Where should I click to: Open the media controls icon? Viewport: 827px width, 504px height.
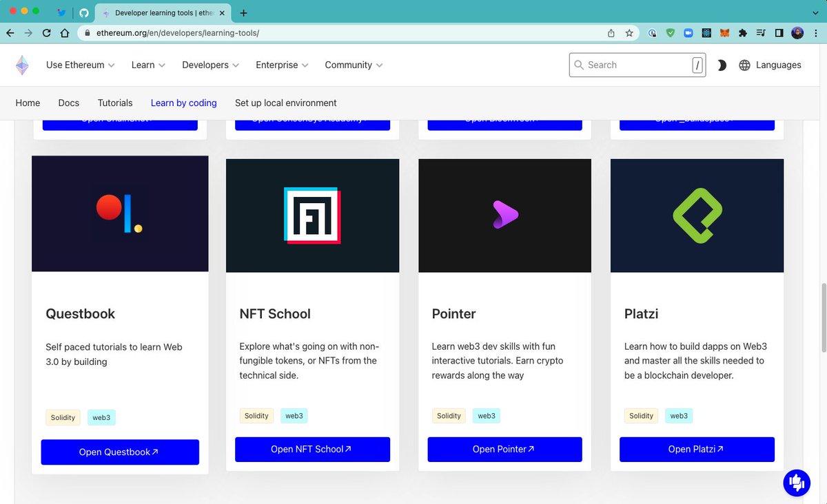(x=761, y=32)
